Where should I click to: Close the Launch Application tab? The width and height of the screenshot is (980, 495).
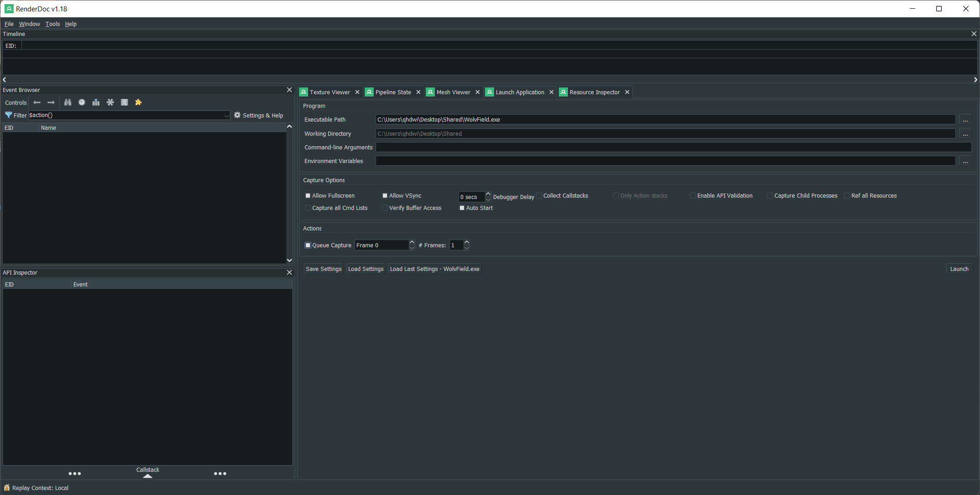point(552,92)
